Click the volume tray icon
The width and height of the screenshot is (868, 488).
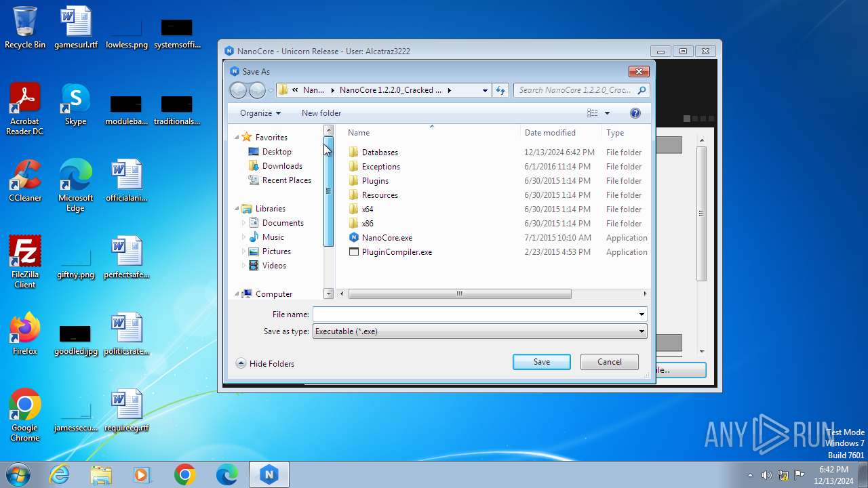(766, 475)
